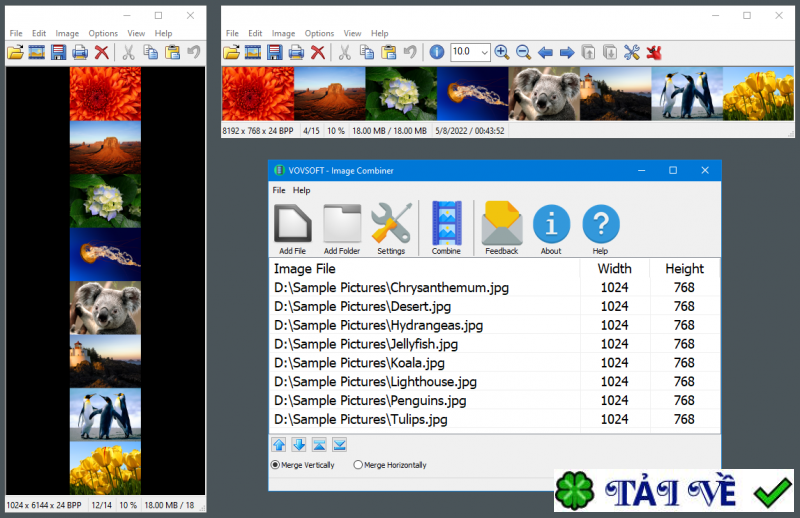800x518 pixels.
Task: Select row D:\Sample Pictures\Jellyfish.jpg
Action: (x=494, y=344)
